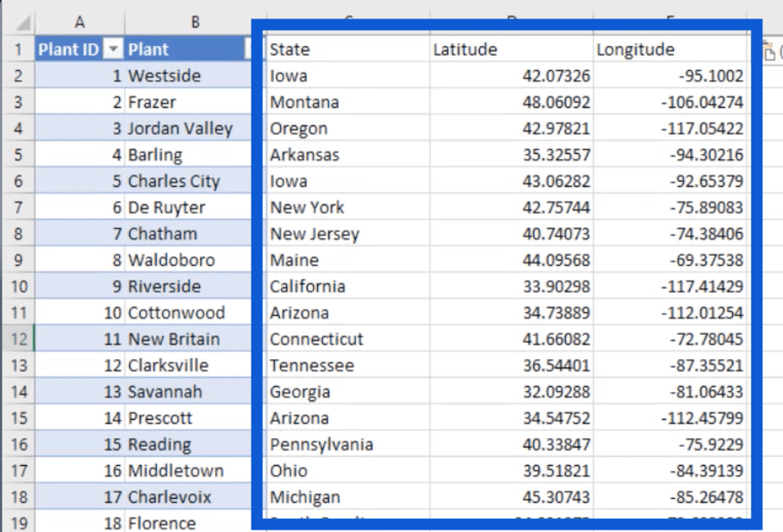Select latitude value 45.30743
The image size is (783, 532).
click(511, 497)
